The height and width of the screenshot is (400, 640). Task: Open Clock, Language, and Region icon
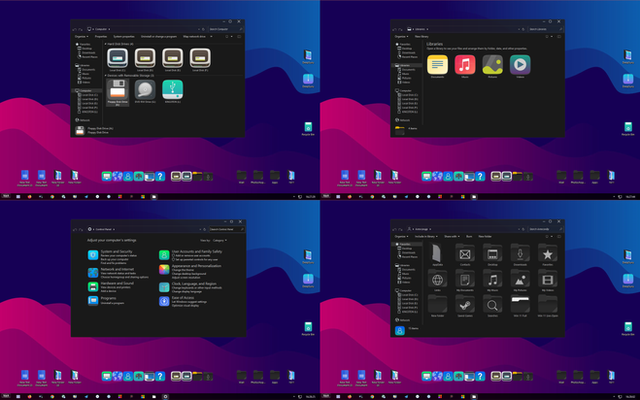[164, 287]
